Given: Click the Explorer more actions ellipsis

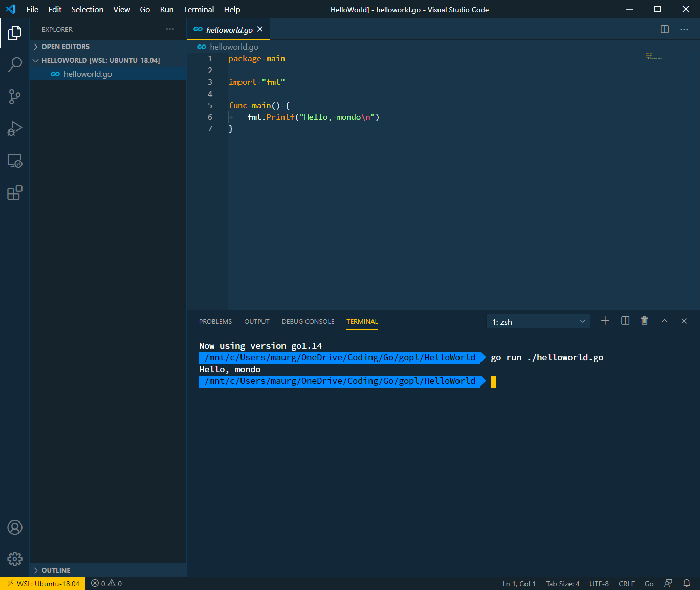Looking at the screenshot, I should [x=170, y=29].
